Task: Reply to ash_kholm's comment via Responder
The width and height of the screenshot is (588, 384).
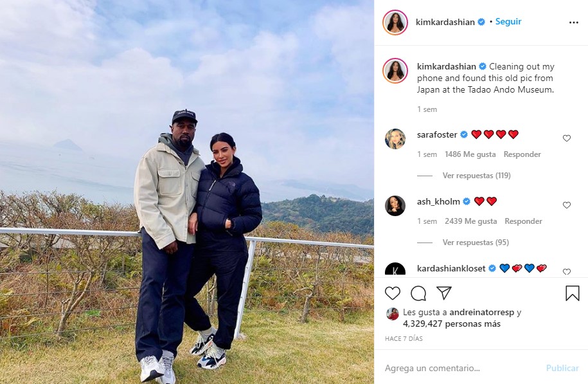Action: [x=523, y=221]
